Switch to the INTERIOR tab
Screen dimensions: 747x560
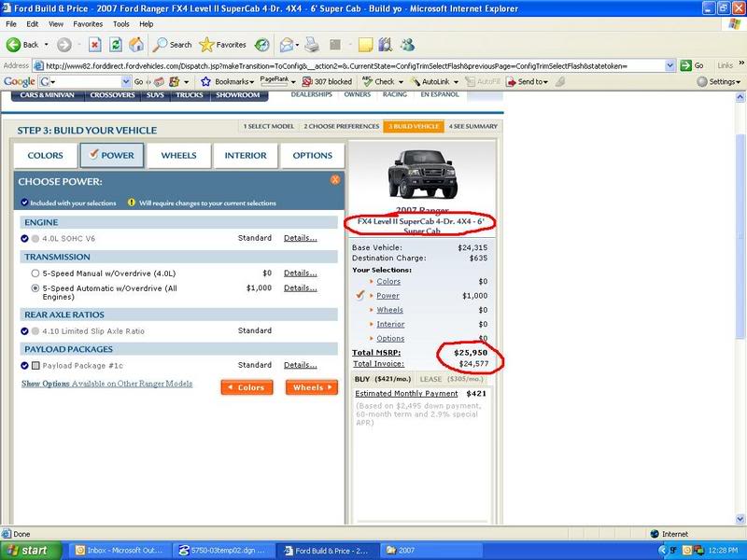point(246,155)
